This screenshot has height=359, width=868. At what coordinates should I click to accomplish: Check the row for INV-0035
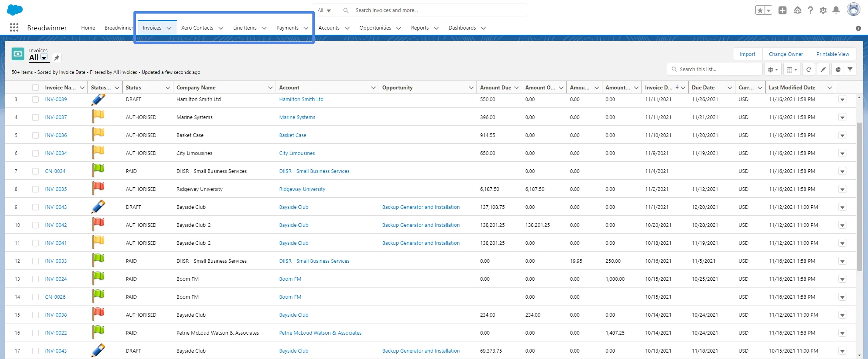pyautogui.click(x=36, y=189)
